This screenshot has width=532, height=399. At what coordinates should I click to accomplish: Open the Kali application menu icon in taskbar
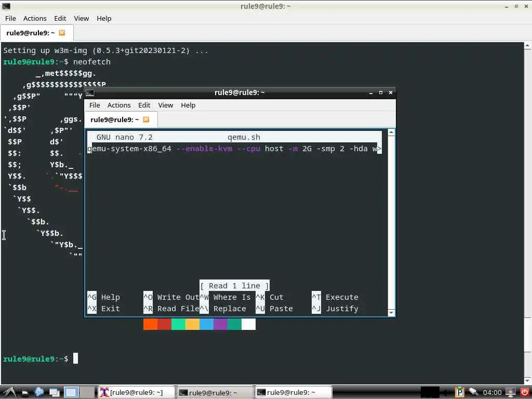pyautogui.click(x=9, y=393)
